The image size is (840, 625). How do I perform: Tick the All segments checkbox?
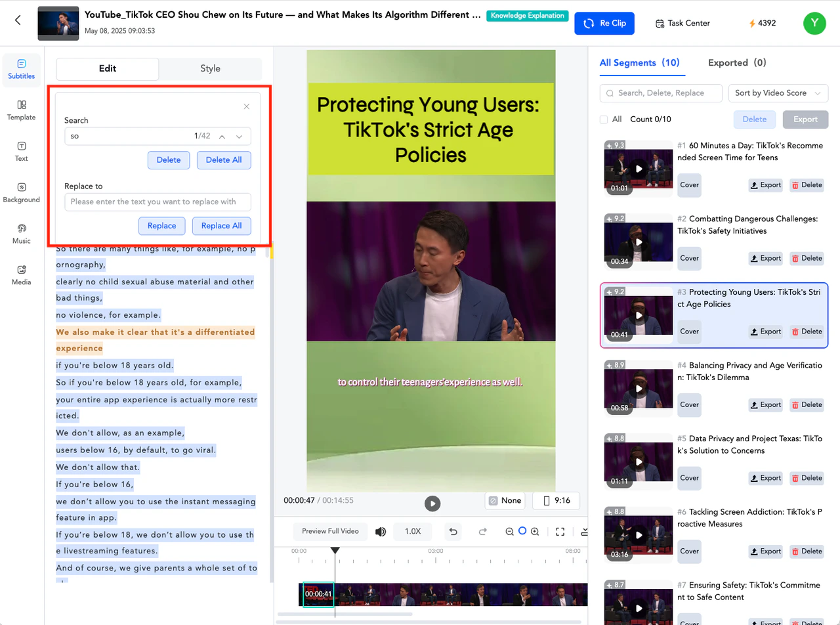(604, 119)
